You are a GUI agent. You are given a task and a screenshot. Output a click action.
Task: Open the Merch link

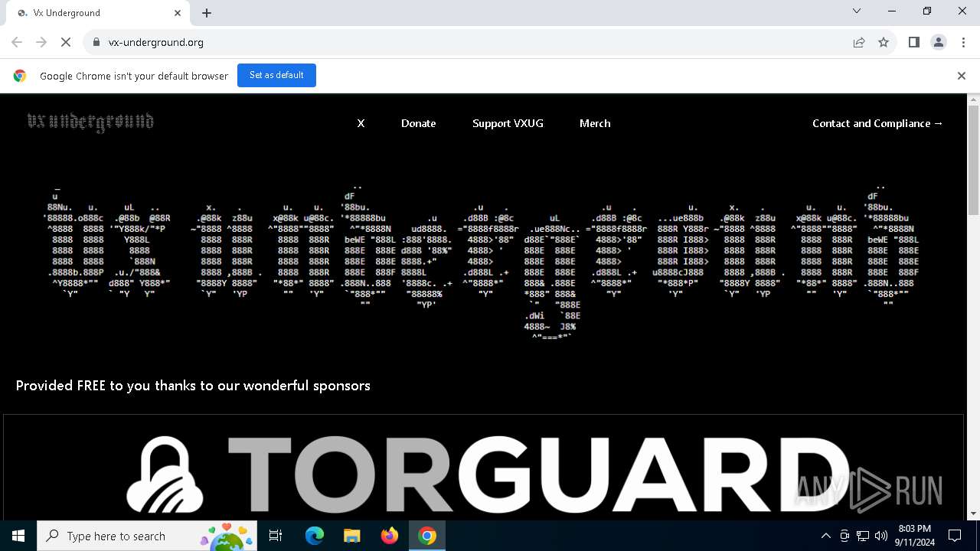tap(595, 123)
